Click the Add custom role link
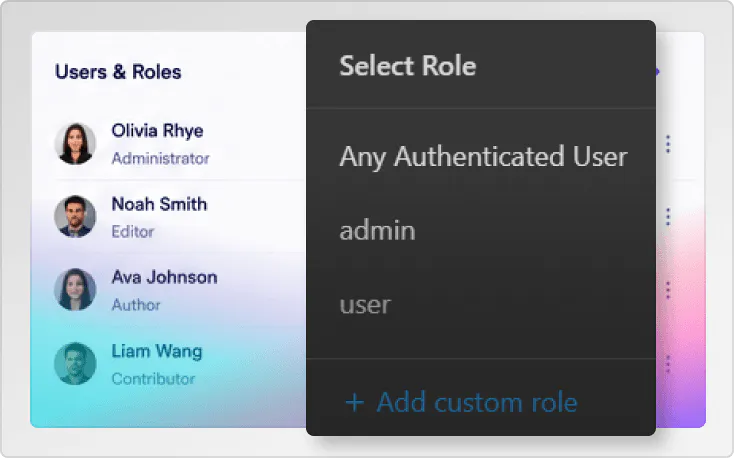 (x=477, y=402)
